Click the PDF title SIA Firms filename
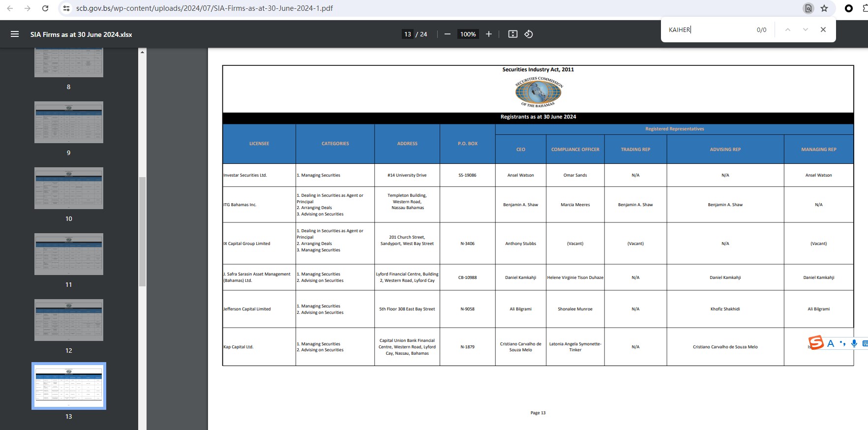Image resolution: width=868 pixels, height=430 pixels. [x=81, y=34]
